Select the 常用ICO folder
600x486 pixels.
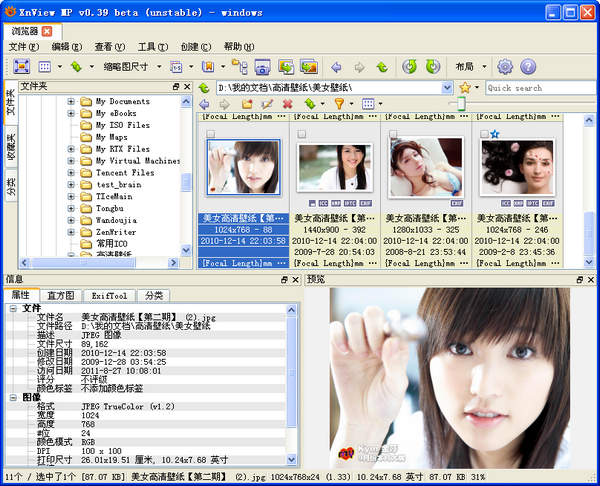pos(111,244)
